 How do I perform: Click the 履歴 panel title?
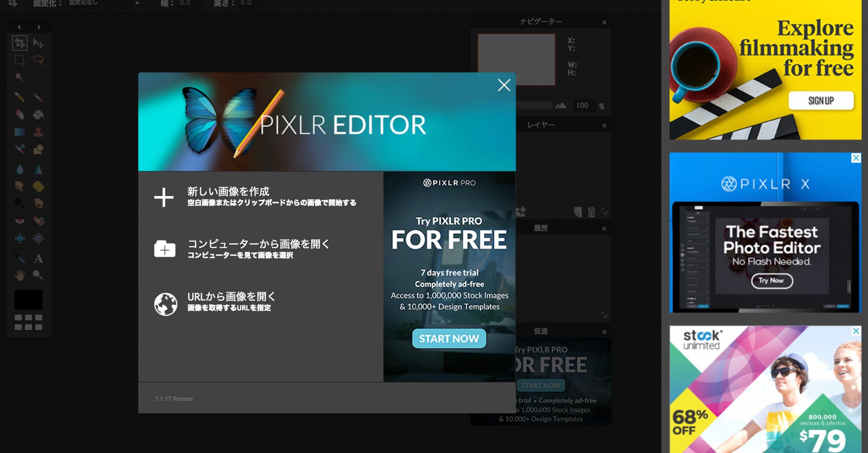[x=541, y=228]
